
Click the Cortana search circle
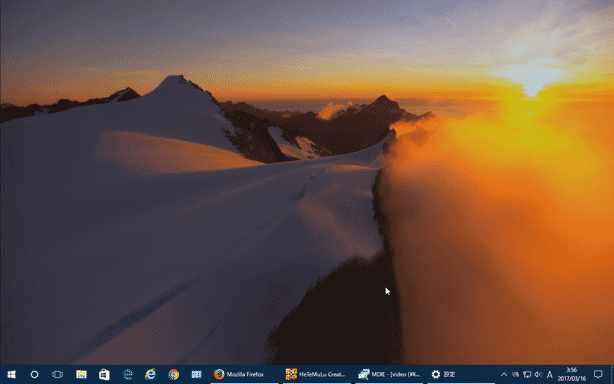34,375
